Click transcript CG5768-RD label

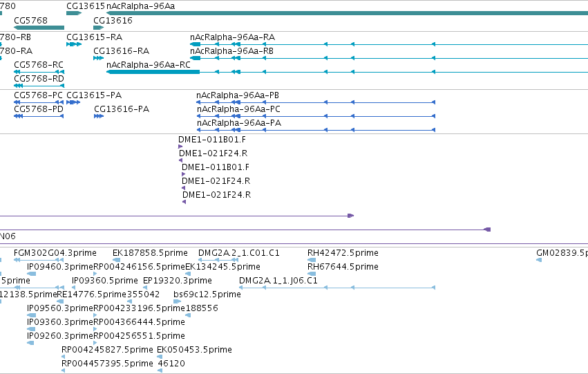39,78
